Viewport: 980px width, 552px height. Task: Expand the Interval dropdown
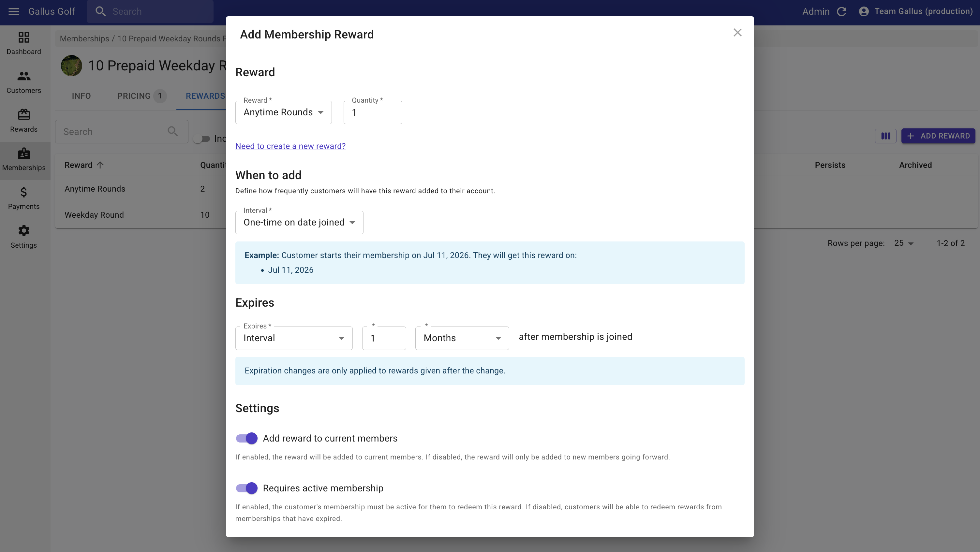point(299,223)
